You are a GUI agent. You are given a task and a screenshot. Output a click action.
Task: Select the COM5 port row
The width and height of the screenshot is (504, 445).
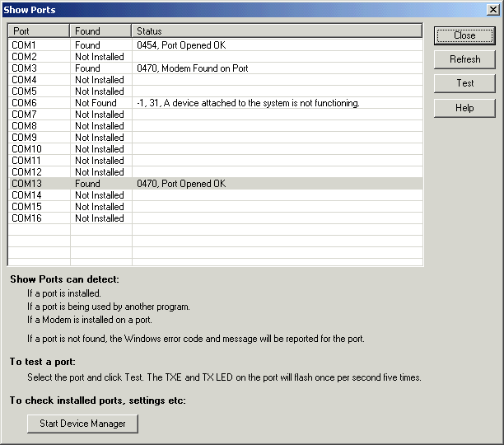(x=216, y=91)
